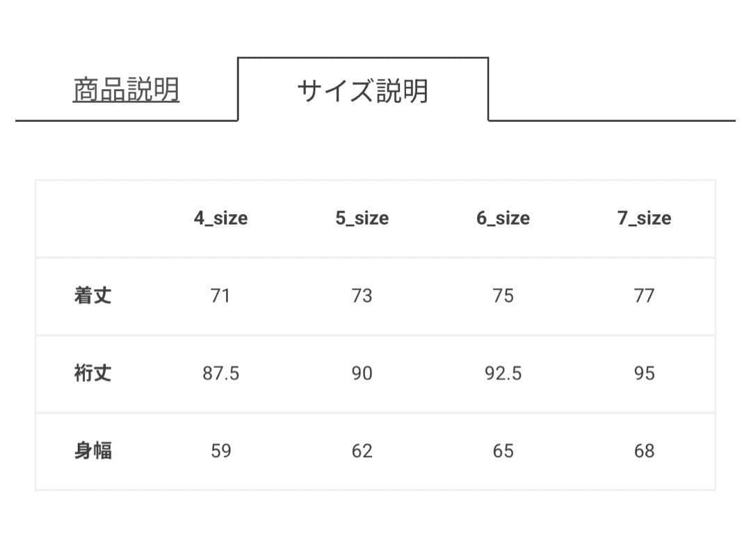The height and width of the screenshot is (560, 751).
Task: Click the 68 身幅 cell
Action: pos(644,451)
